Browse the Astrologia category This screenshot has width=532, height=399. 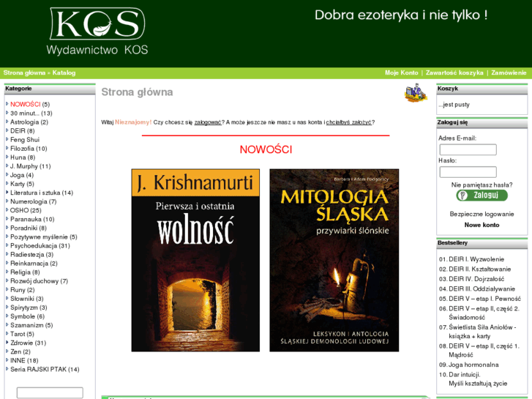click(24, 122)
